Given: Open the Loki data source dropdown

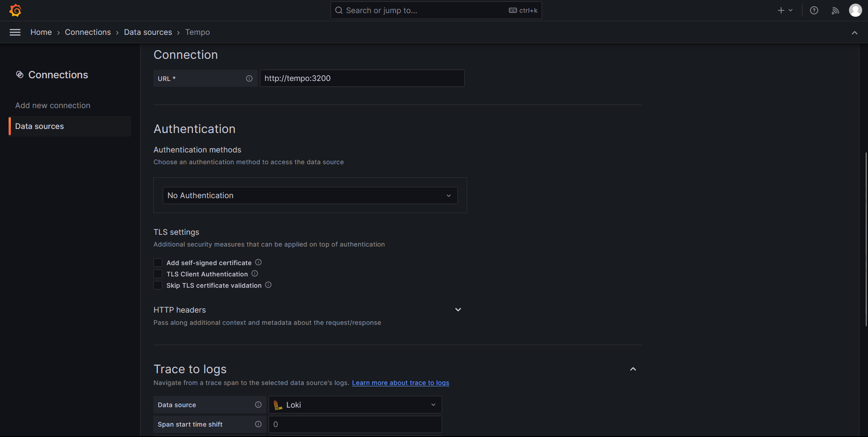Looking at the screenshot, I should pos(355,405).
